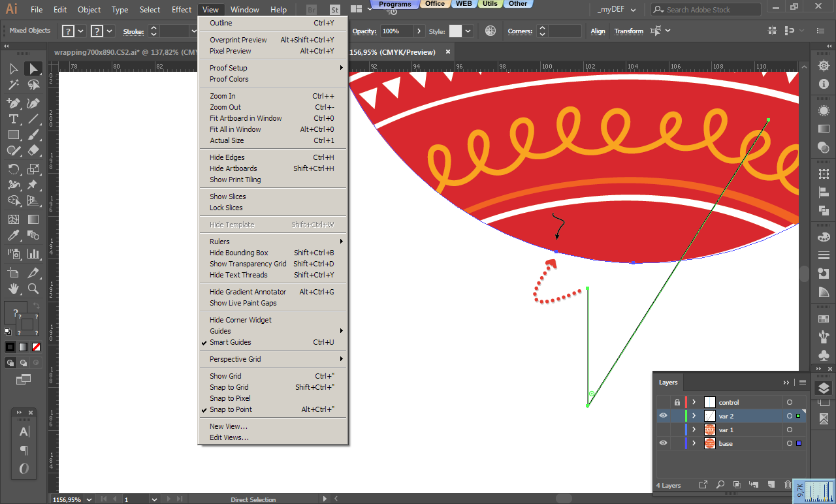Hide the var 2 layer
The image size is (836, 504).
(x=664, y=416)
